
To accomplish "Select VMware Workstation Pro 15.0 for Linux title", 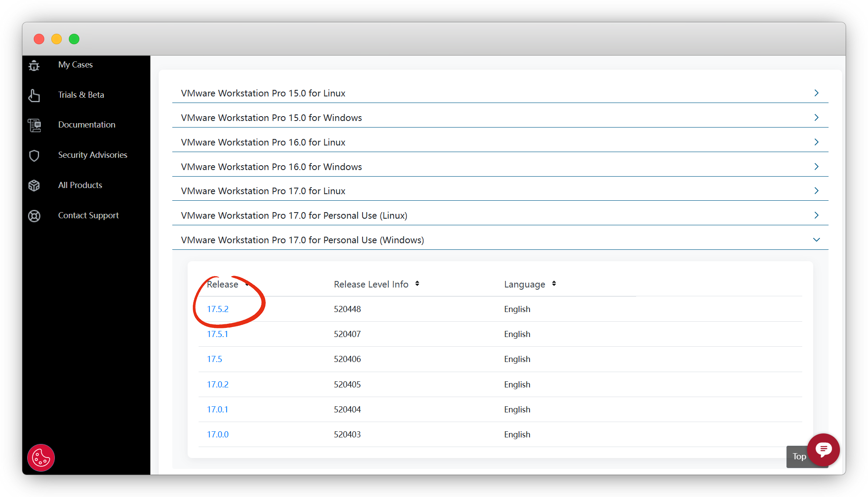I will (x=263, y=93).
